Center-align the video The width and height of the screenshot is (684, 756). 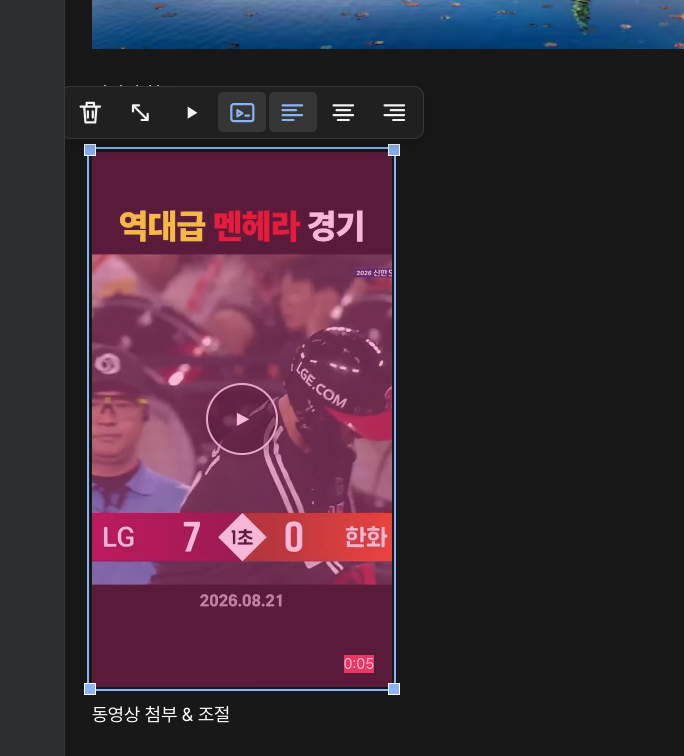(x=343, y=112)
